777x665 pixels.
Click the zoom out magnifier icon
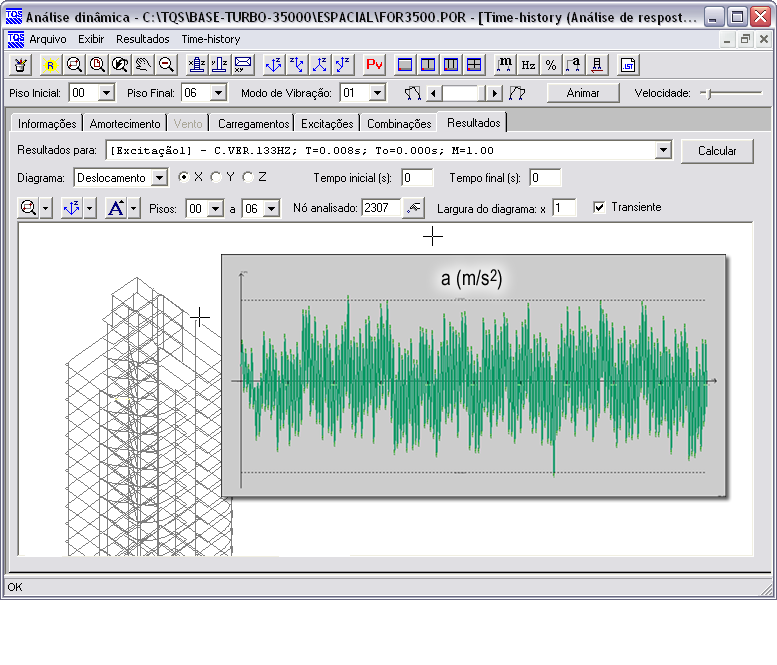pyautogui.click(x=166, y=65)
